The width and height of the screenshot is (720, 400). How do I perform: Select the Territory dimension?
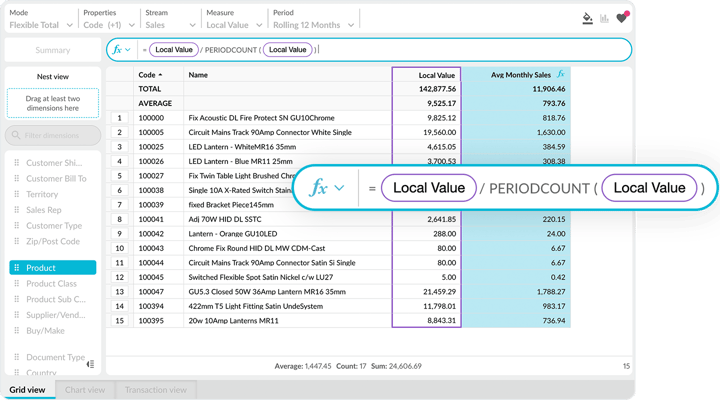(x=42, y=194)
